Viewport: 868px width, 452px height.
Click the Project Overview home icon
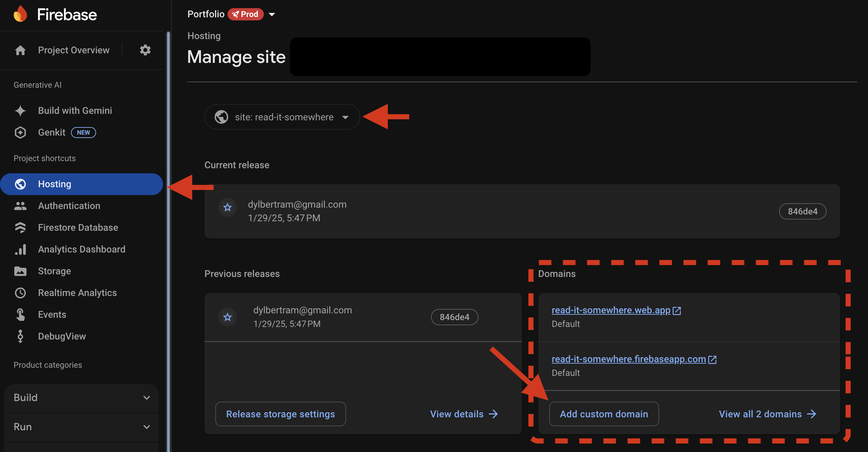coord(20,50)
